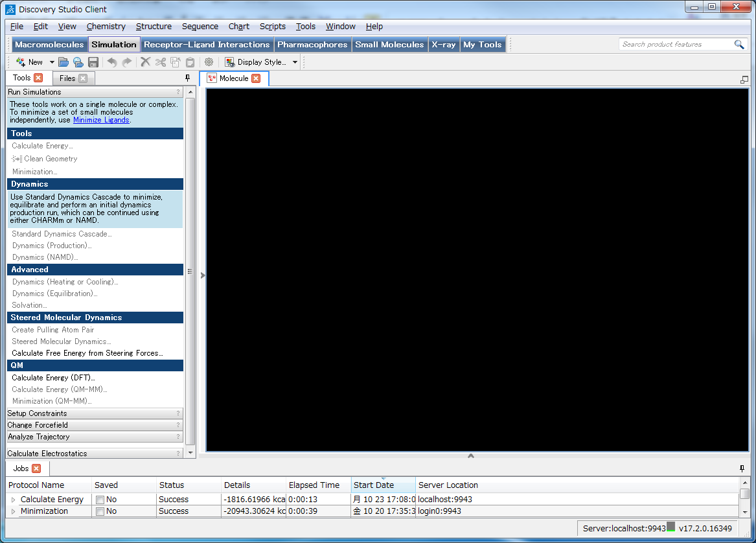Viewport: 756px width, 543px height.
Task: Click the Save disk icon in toolbar
Action: coord(93,62)
